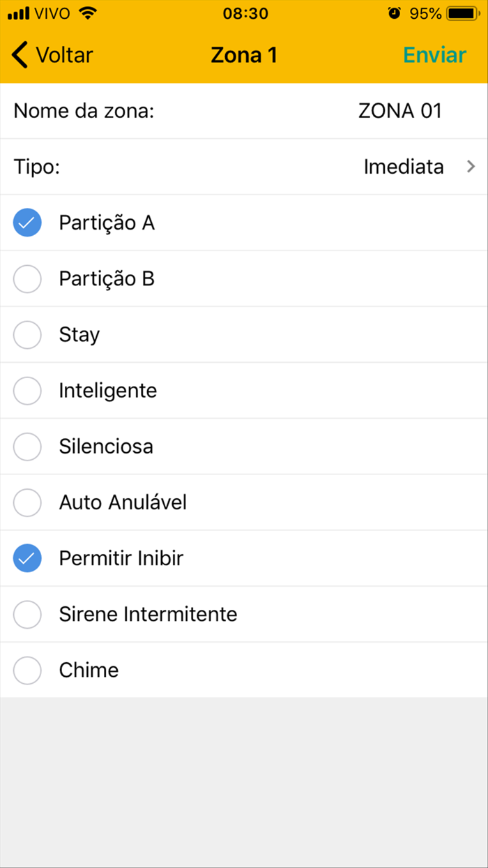Disable Permitir Inibir

pos(26,558)
